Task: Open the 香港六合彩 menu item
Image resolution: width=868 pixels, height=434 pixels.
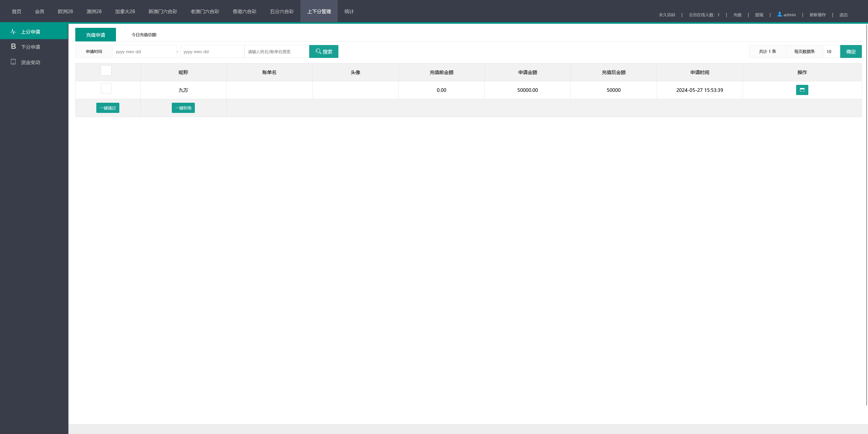Action: click(x=244, y=12)
